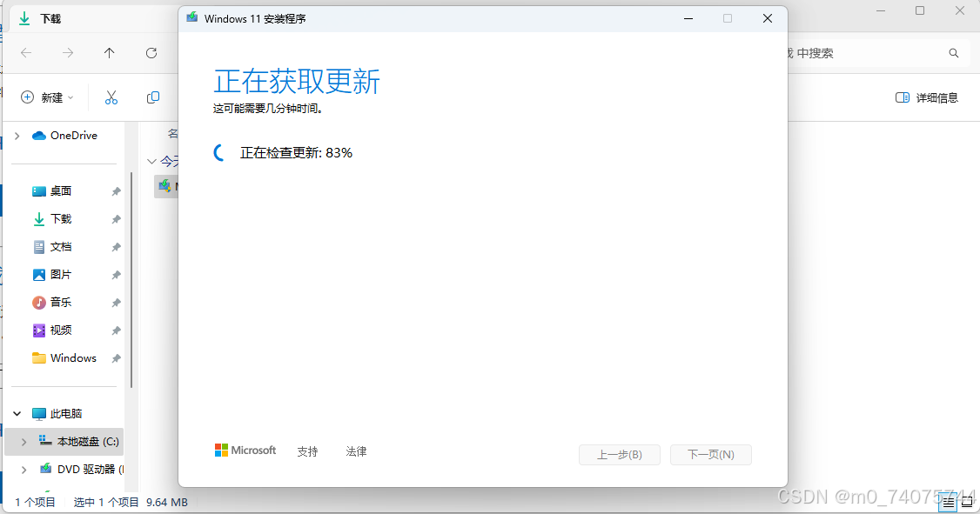This screenshot has width=980, height=514.
Task: Click the pin icon next to 文档
Action: point(117,247)
